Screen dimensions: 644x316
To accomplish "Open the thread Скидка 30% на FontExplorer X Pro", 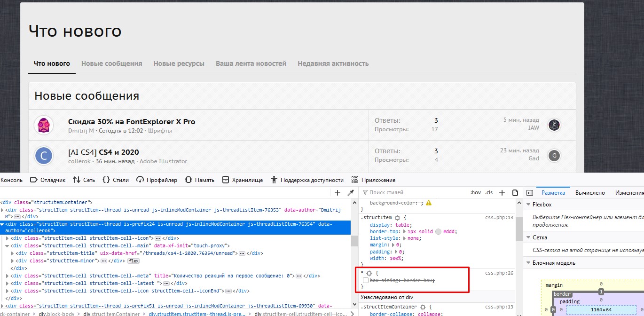I will [132, 121].
